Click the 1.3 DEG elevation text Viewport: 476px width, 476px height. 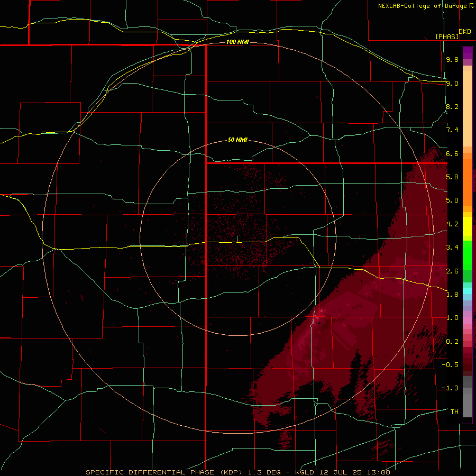(x=266, y=472)
